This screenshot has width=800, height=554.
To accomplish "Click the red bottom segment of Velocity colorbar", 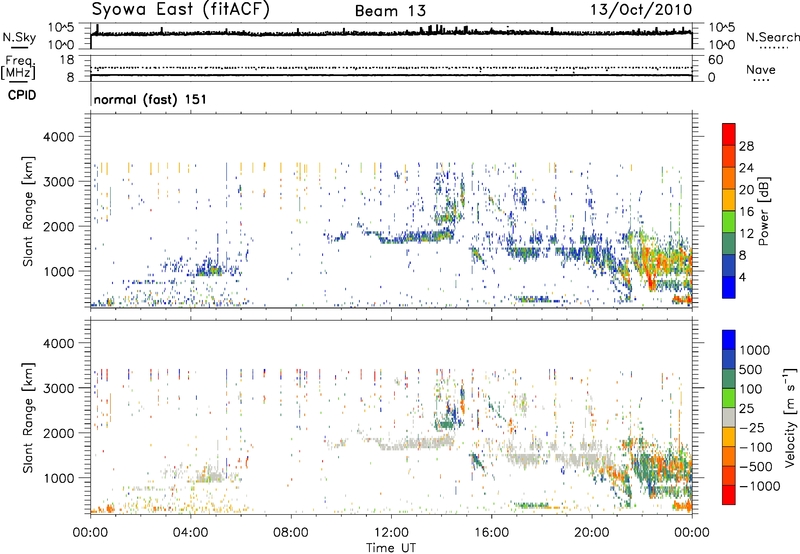I will pyautogui.click(x=729, y=495).
